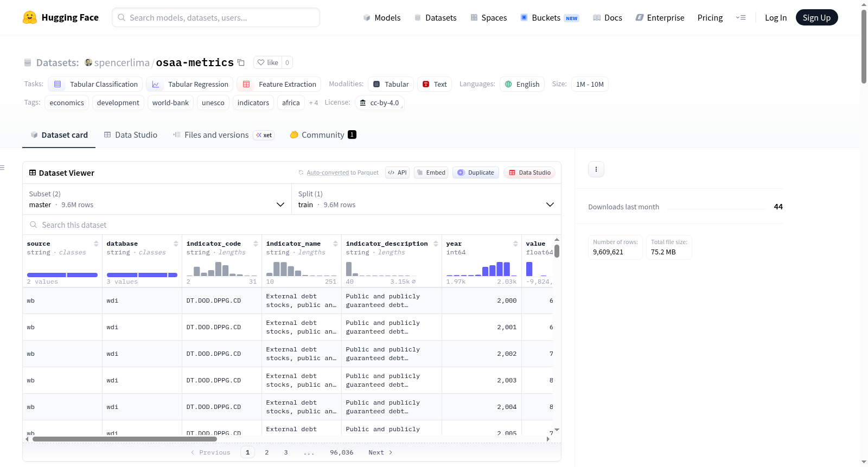Open the navigation more-options menu icon
Viewport: 868px width, 467px height.
click(x=741, y=17)
